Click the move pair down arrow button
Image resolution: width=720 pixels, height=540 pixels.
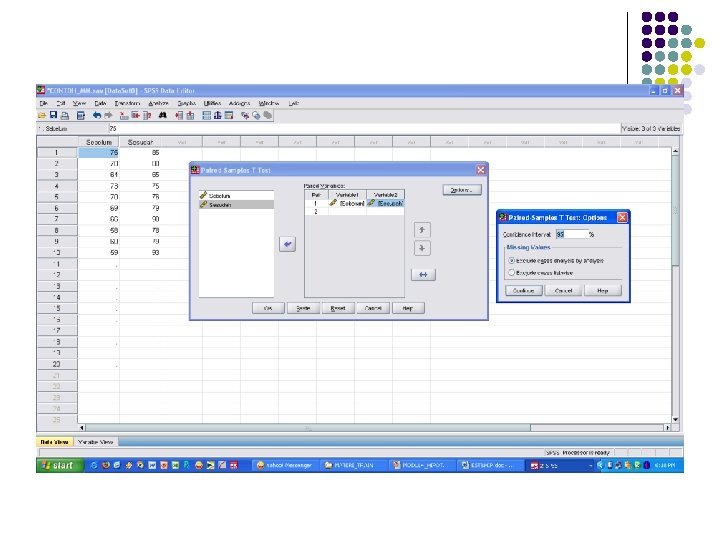[422, 248]
